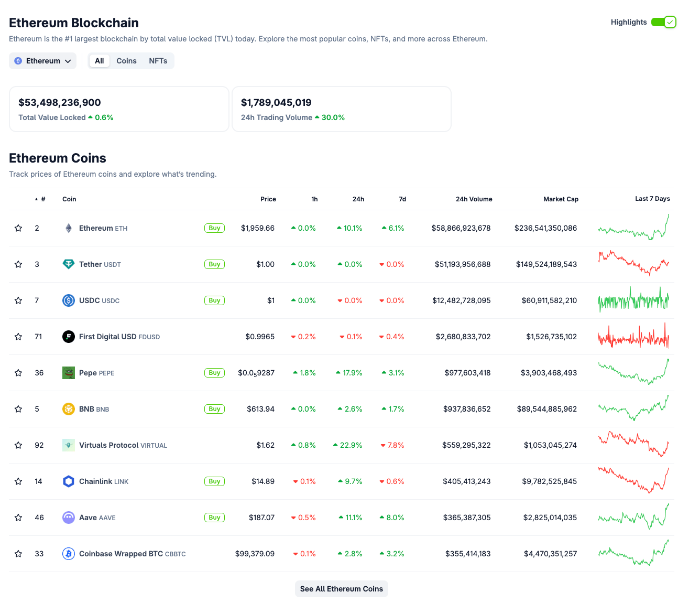Screen dimensions: 700x603
Task: Click See All Ethereum Coins
Action: click(x=341, y=589)
